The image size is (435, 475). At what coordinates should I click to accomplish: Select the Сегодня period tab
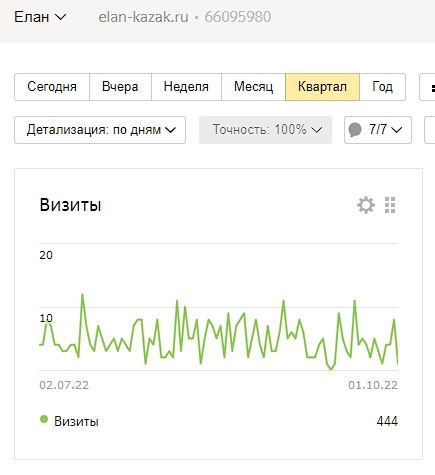pos(52,87)
